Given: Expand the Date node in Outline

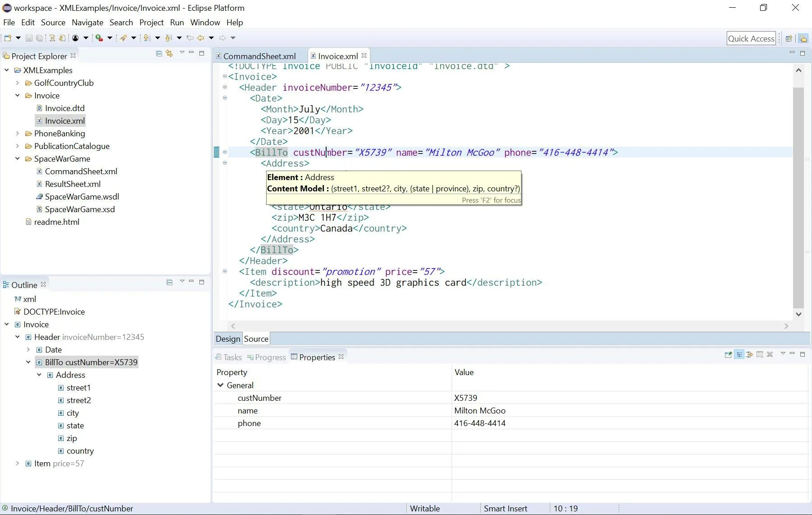Looking at the screenshot, I should click(x=28, y=349).
